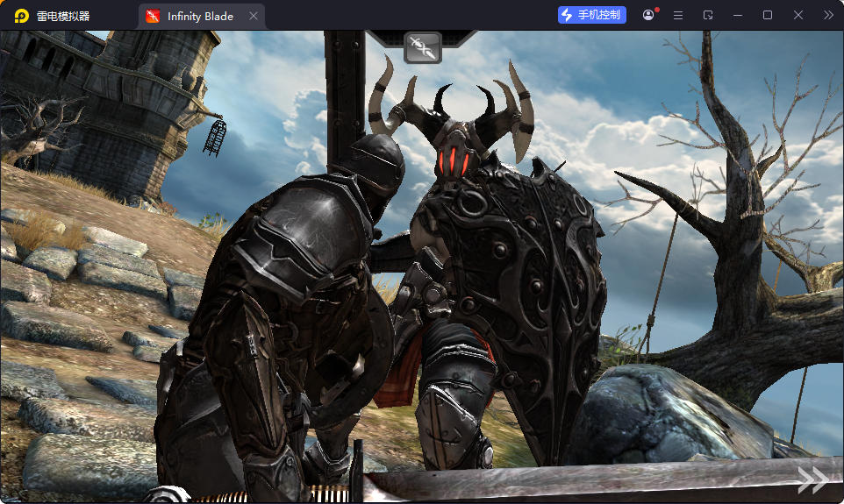Image resolution: width=844 pixels, height=504 pixels.
Task: Maximize the emulator window
Action: 768,15
